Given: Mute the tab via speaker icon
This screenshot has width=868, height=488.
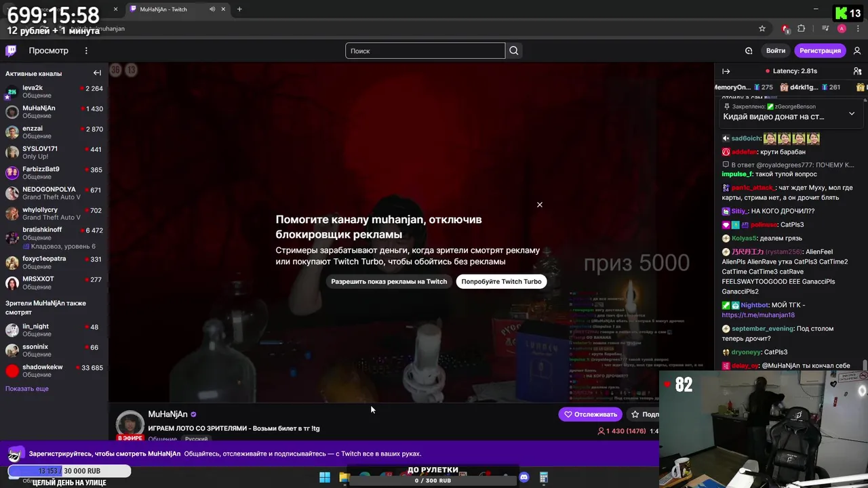Looking at the screenshot, I should (212, 9).
